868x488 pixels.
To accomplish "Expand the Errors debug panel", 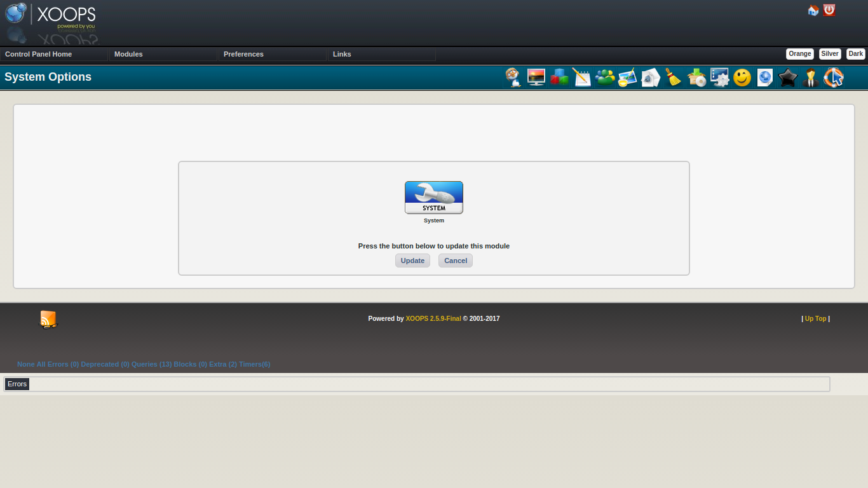I will [x=17, y=384].
